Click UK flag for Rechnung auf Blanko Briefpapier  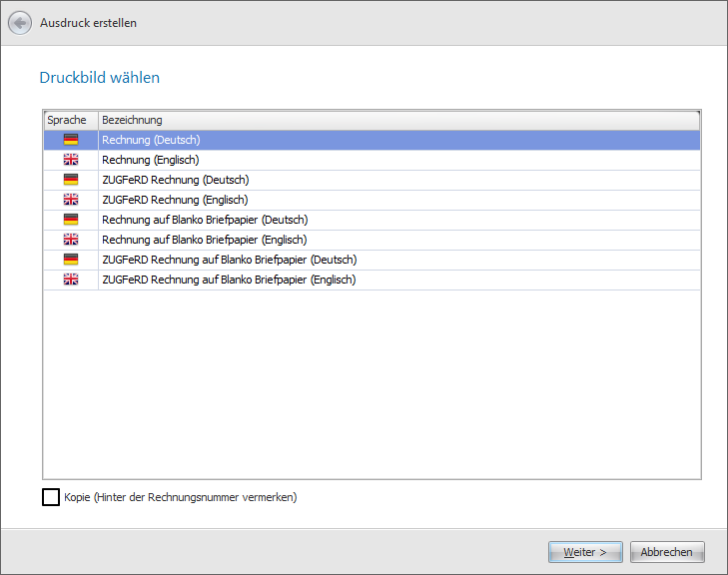click(x=71, y=240)
